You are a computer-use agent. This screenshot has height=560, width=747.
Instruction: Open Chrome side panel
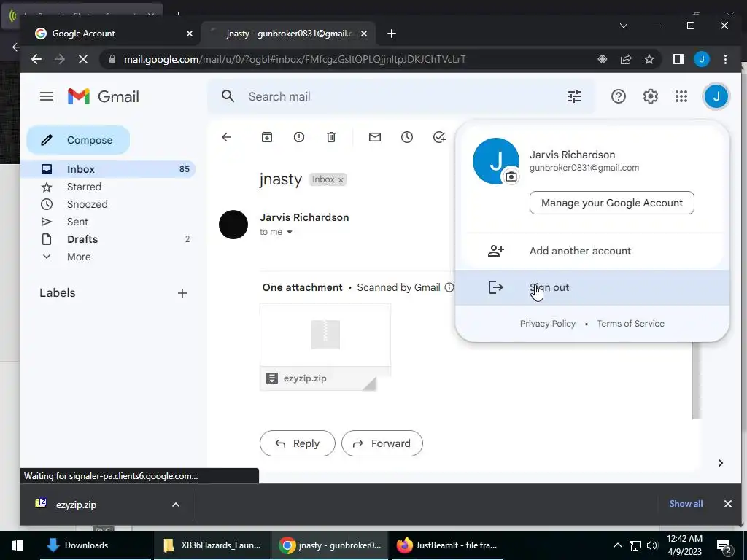(x=678, y=59)
